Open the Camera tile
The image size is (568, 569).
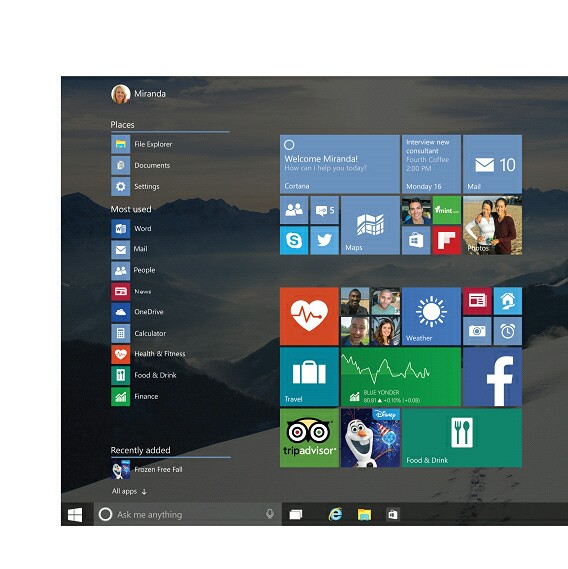(477, 331)
